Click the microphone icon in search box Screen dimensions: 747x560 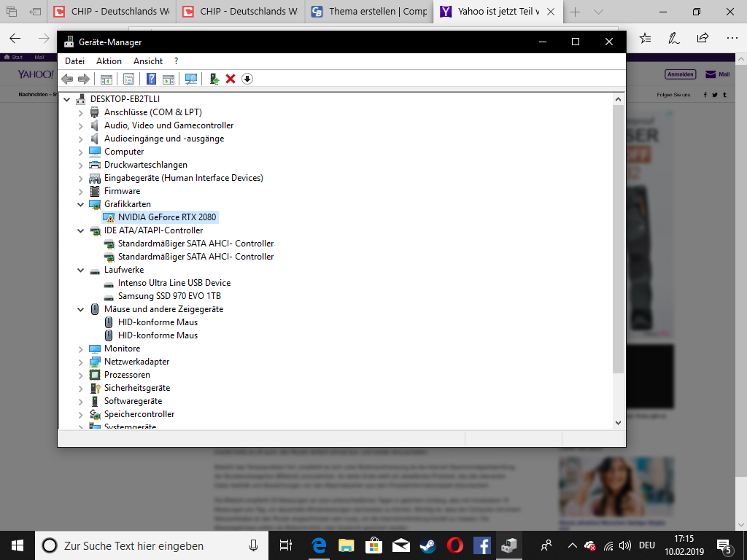tap(253, 545)
